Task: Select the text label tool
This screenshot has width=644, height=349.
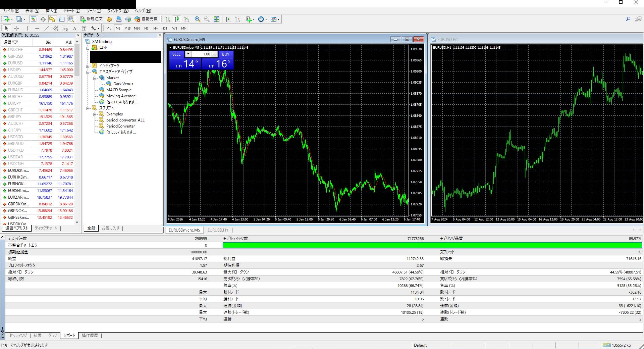Action: [84, 28]
